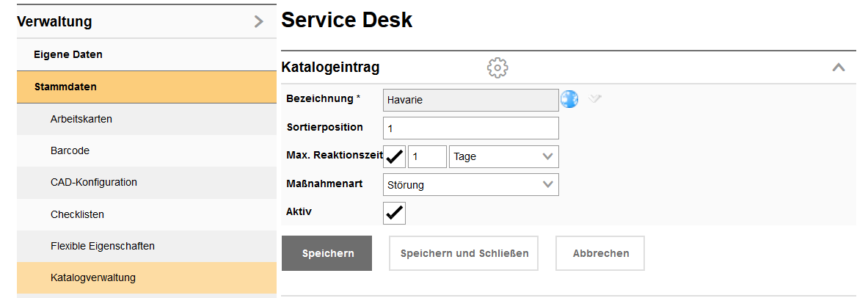Expand the Verwaltung panel arrow

(258, 22)
